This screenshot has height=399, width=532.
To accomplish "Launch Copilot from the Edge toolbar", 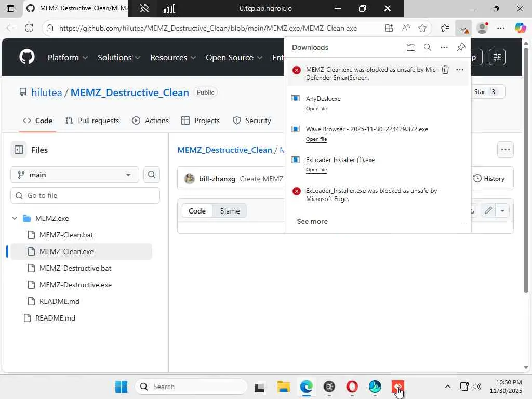I will (520, 28).
